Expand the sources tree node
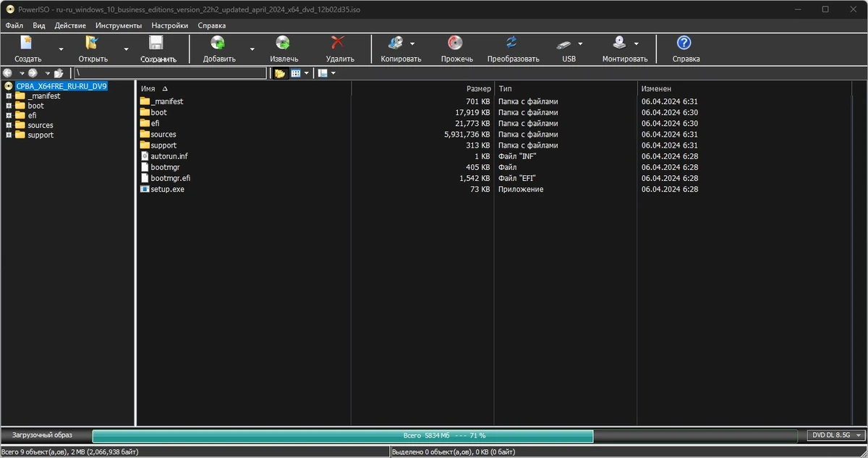The height and width of the screenshot is (458, 868). [9, 125]
